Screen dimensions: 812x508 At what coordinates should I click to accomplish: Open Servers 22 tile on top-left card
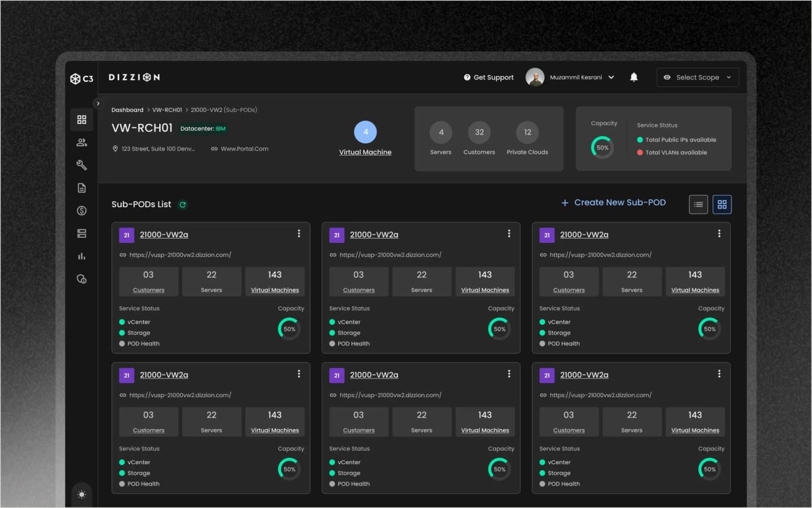pos(212,281)
